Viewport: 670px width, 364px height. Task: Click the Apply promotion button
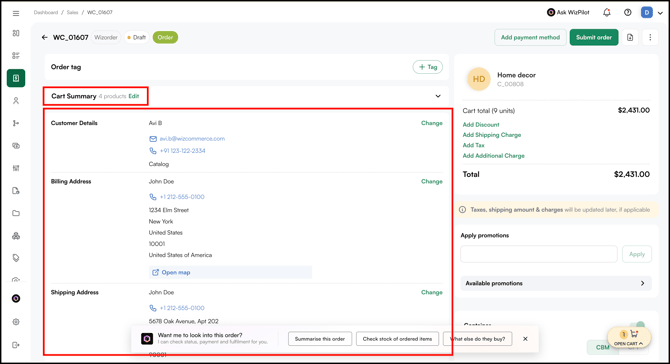click(x=637, y=254)
